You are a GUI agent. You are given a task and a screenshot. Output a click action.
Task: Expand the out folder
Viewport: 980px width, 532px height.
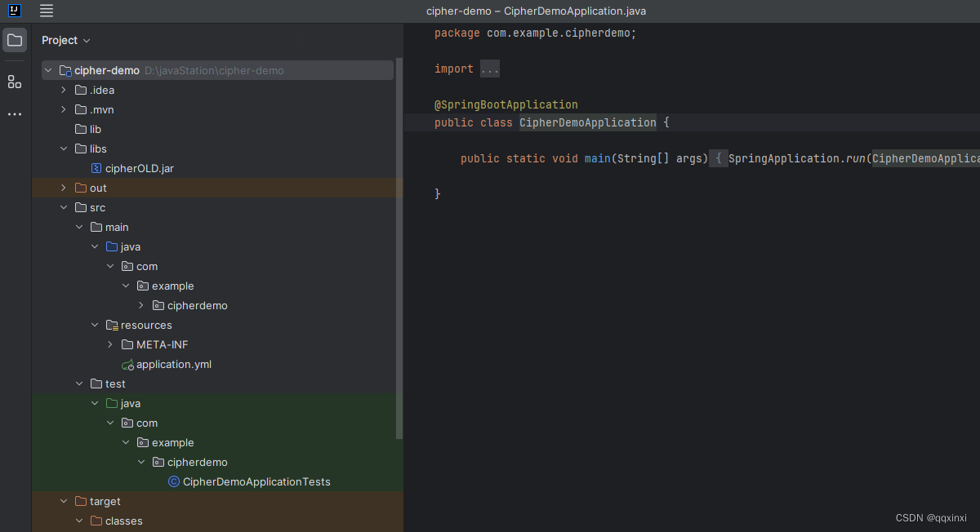[x=64, y=188]
